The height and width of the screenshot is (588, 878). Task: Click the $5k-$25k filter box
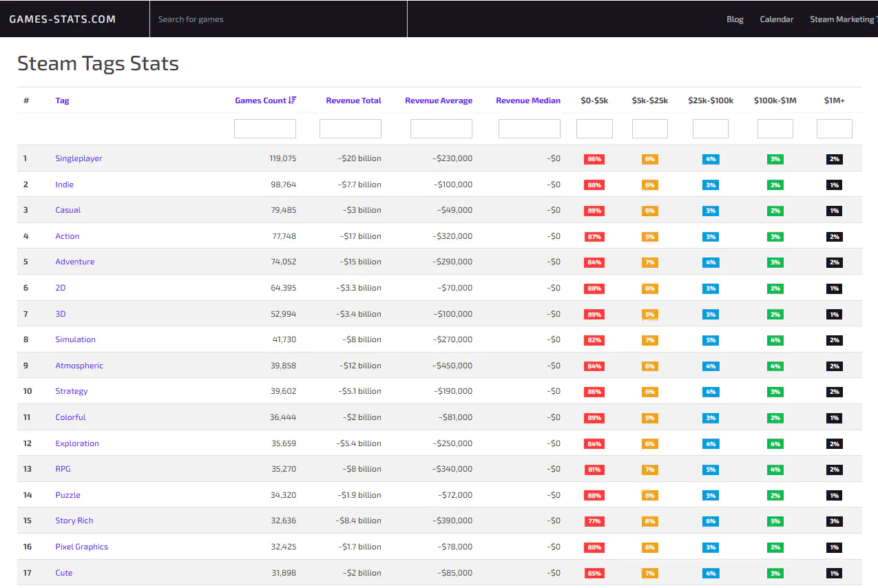point(650,129)
